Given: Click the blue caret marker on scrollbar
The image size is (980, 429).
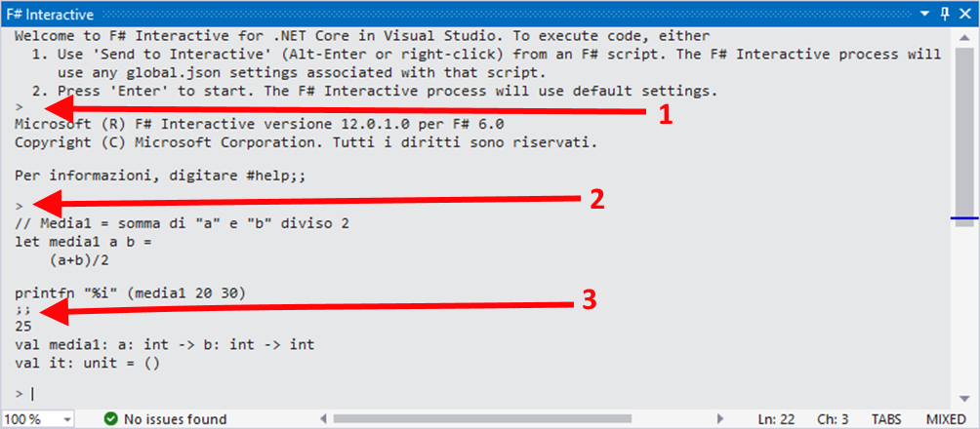Looking at the screenshot, I should pyautogui.click(x=965, y=218).
